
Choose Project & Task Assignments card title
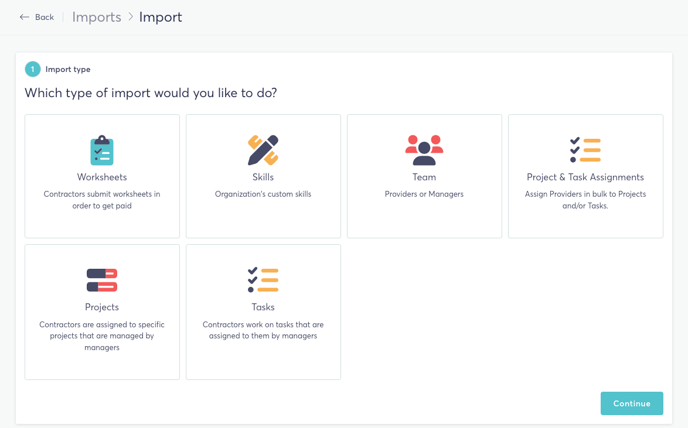tap(585, 177)
